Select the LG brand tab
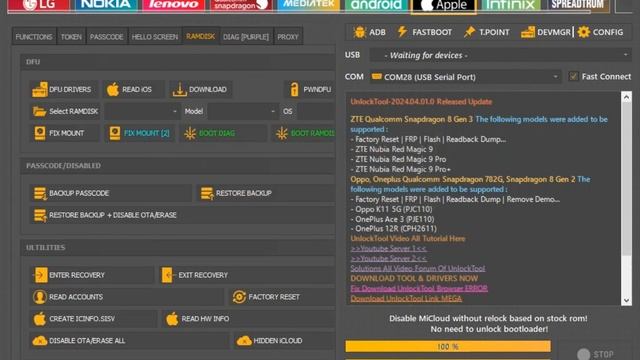 [x=39, y=5]
